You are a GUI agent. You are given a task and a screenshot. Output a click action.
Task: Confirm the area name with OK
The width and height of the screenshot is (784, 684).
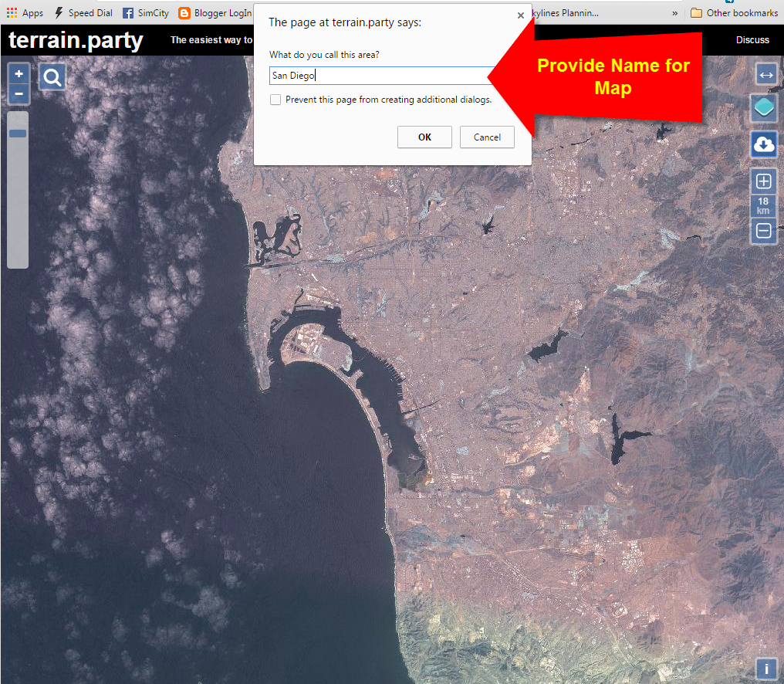(x=424, y=137)
